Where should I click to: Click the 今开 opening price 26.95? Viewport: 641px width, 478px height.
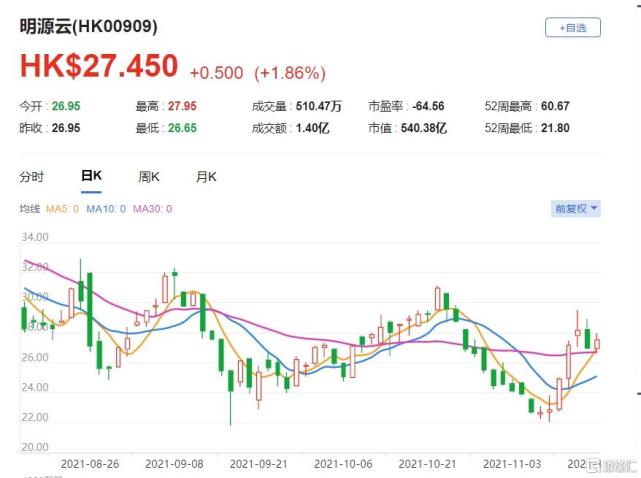(x=66, y=106)
